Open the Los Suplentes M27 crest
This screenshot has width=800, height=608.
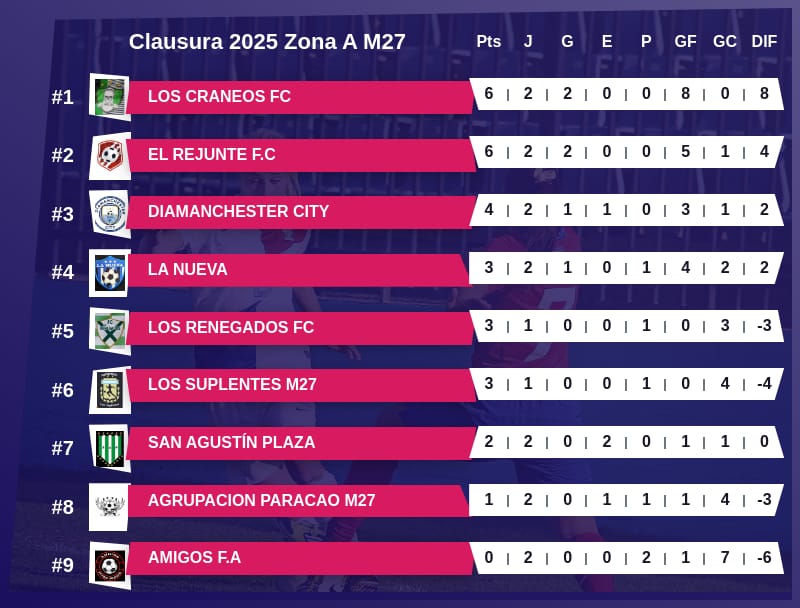tap(110, 389)
